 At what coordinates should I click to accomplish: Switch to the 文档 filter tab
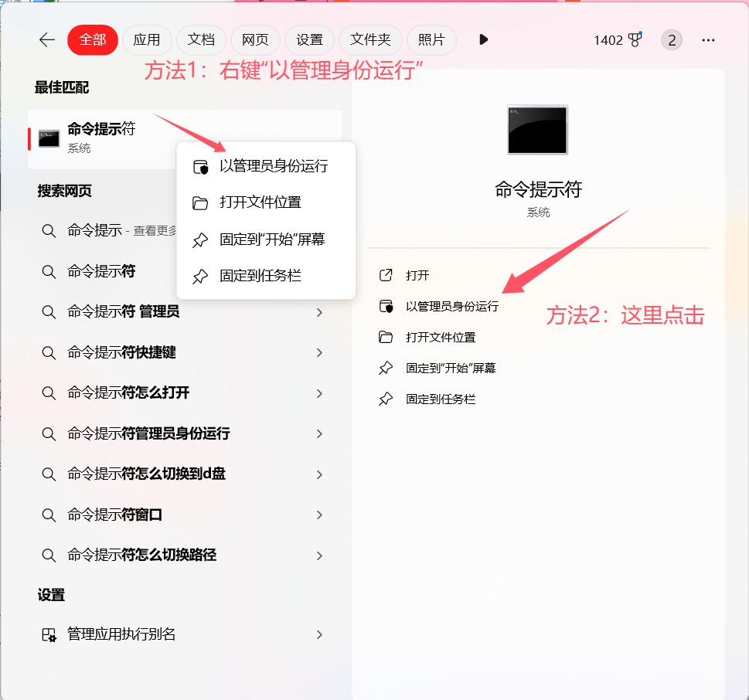[201, 39]
